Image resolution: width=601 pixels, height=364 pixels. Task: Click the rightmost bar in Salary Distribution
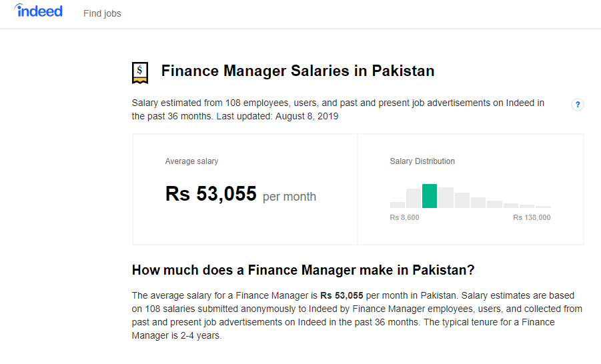(543, 207)
